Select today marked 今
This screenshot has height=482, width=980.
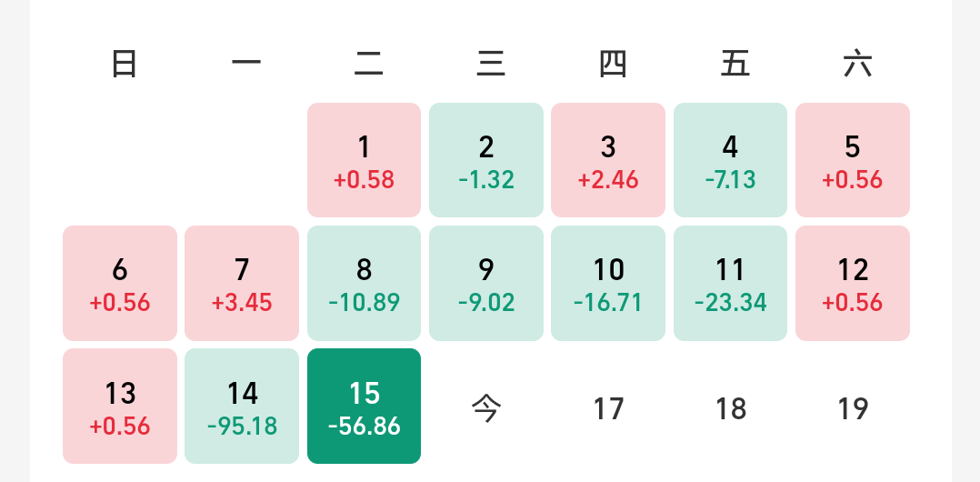486,408
